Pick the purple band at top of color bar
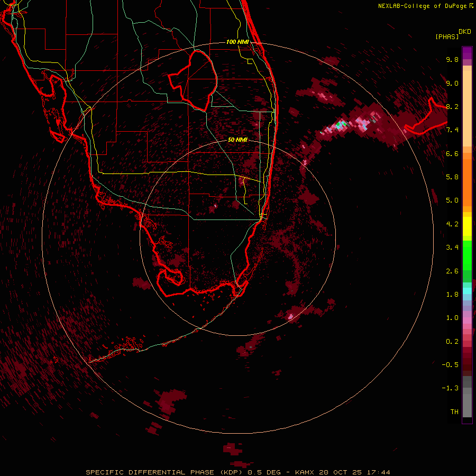 (467, 53)
